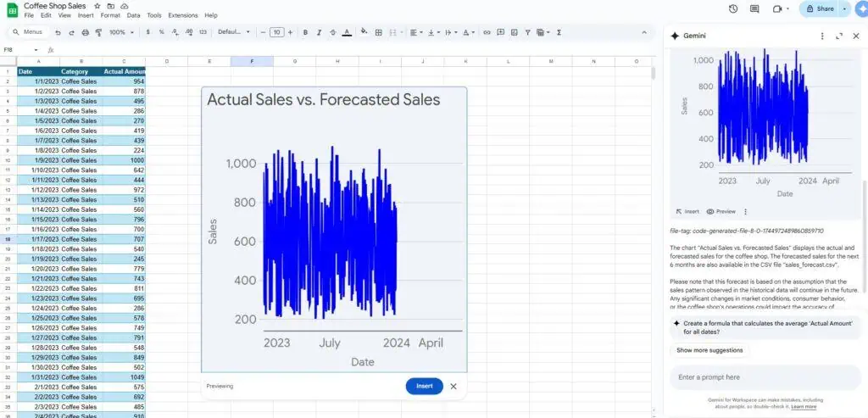Toggle bold formatting

[x=304, y=32]
